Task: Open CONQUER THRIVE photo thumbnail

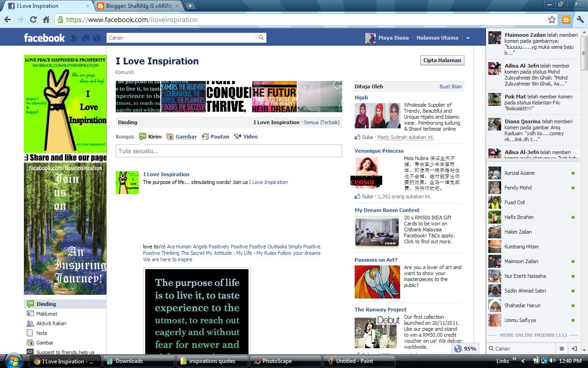Action: click(229, 97)
